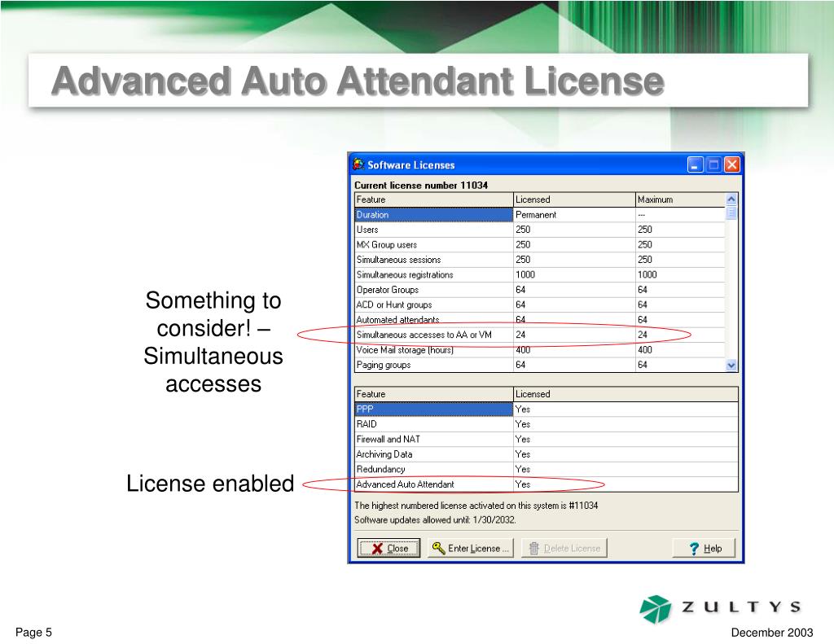
Task: Click the Feature column header in upper table
Action: point(433,199)
